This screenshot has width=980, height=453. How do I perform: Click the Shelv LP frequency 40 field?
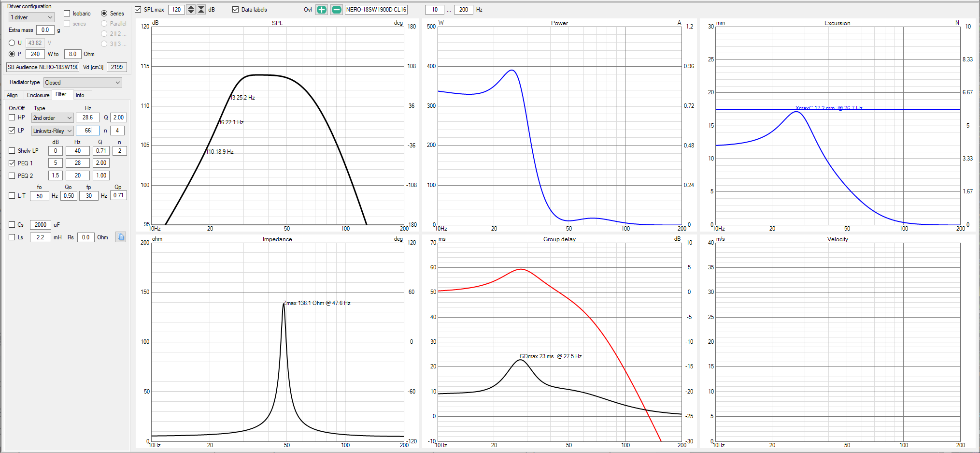(78, 151)
